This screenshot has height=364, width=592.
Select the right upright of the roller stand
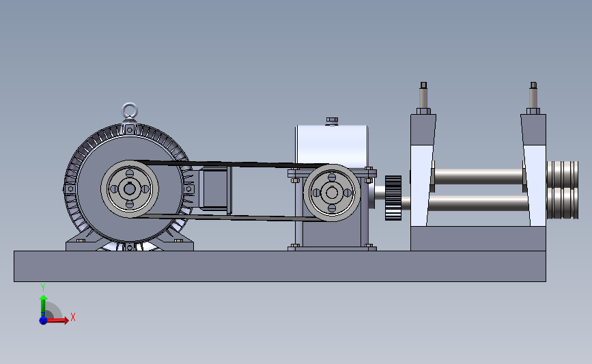tap(534, 170)
